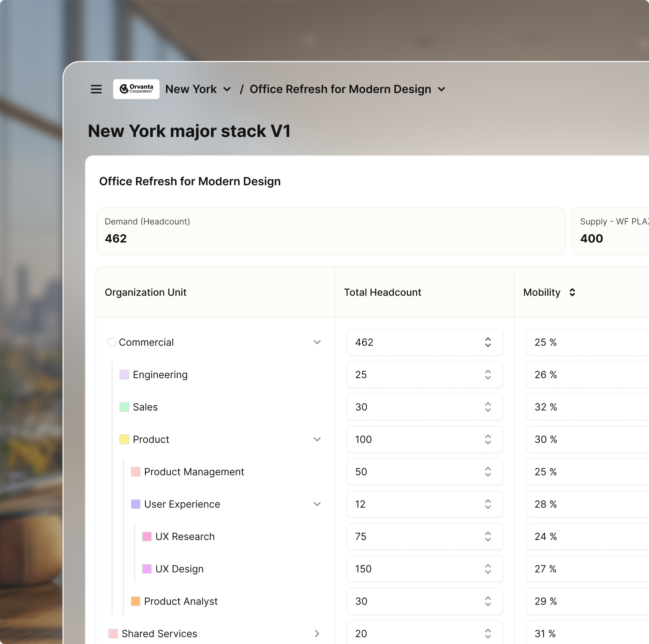Click the Total Headcount column header
The height and width of the screenshot is (644, 649).
coord(383,292)
